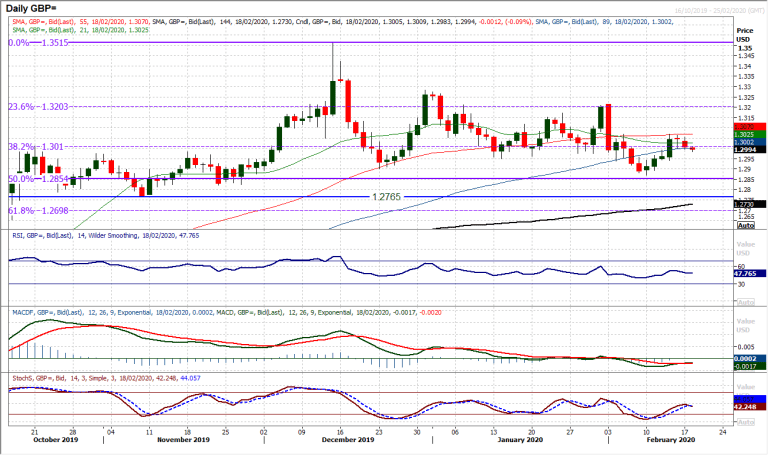Click the Price USD axis heading
The height and width of the screenshot is (455, 768).
[744, 35]
